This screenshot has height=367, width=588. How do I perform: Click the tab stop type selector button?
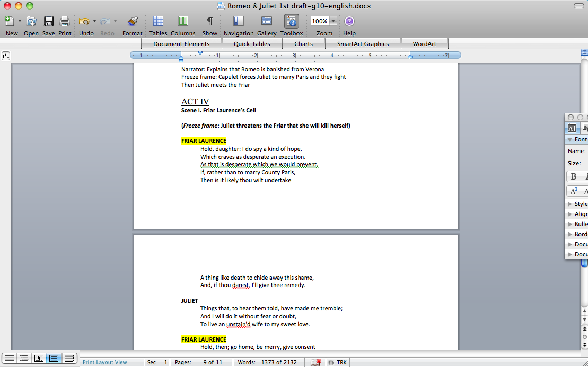[x=6, y=56]
